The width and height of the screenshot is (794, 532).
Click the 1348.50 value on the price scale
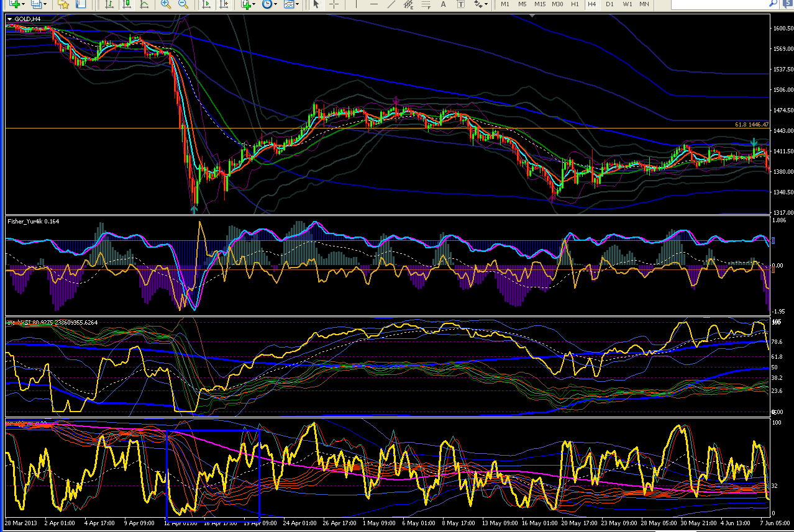click(x=782, y=192)
